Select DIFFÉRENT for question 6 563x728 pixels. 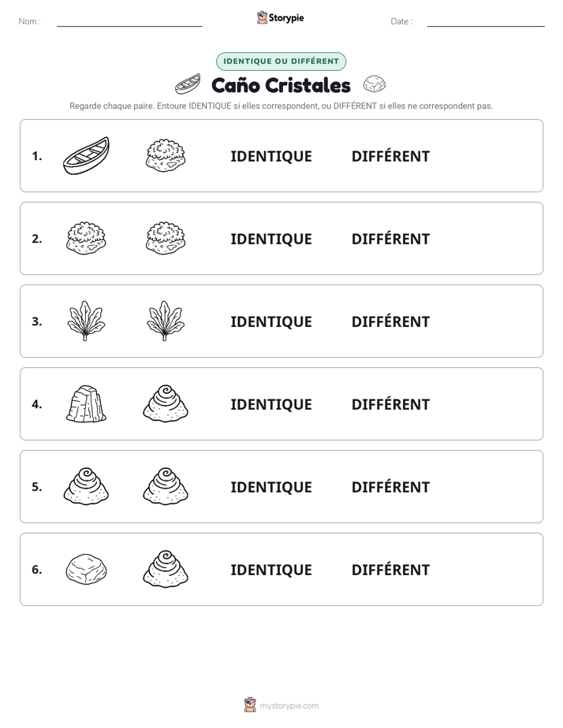pos(390,569)
